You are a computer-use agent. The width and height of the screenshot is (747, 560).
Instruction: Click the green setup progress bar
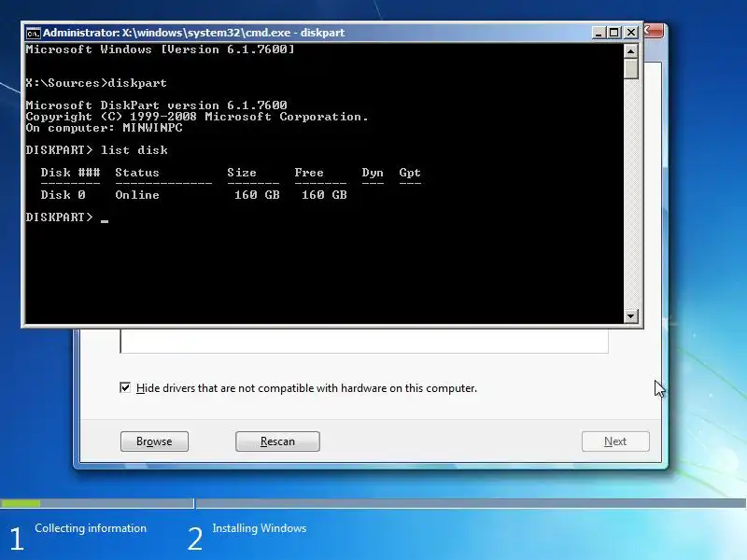point(21,503)
